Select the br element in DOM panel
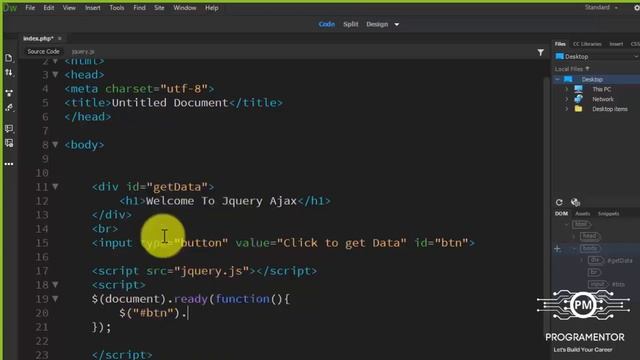The image size is (640, 360). click(594, 272)
